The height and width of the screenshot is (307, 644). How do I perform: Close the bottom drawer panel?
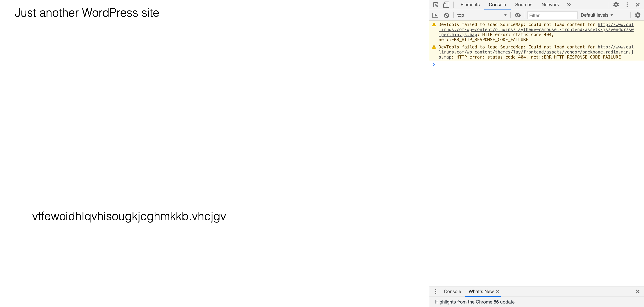click(638, 291)
